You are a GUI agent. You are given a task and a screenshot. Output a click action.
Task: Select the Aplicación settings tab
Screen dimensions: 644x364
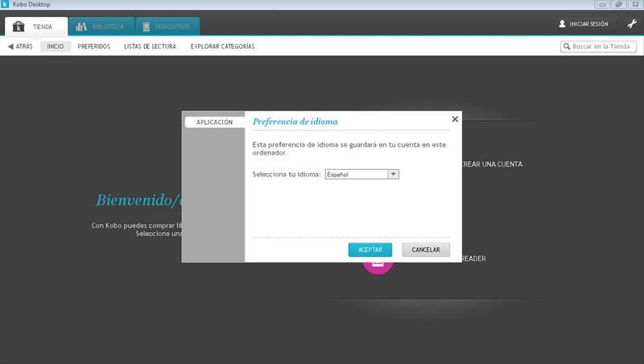214,122
